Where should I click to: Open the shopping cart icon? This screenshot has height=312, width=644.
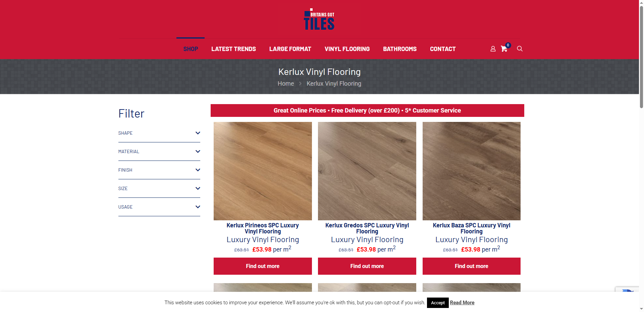tap(504, 49)
